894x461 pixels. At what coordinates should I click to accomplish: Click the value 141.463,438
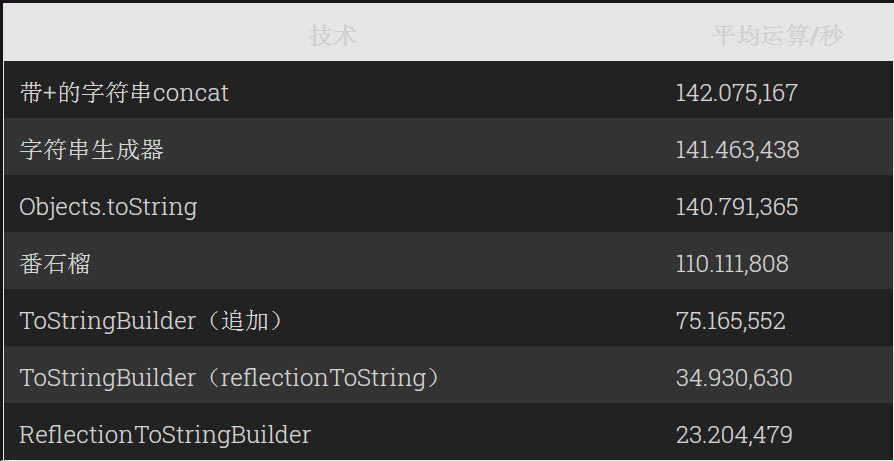tap(737, 150)
